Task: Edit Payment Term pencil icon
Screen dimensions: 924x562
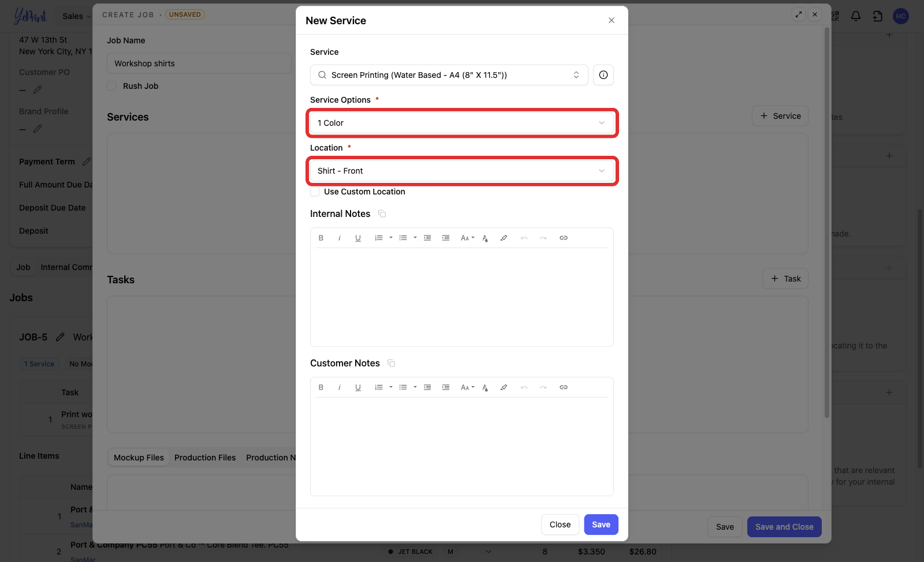Action: pos(87,162)
